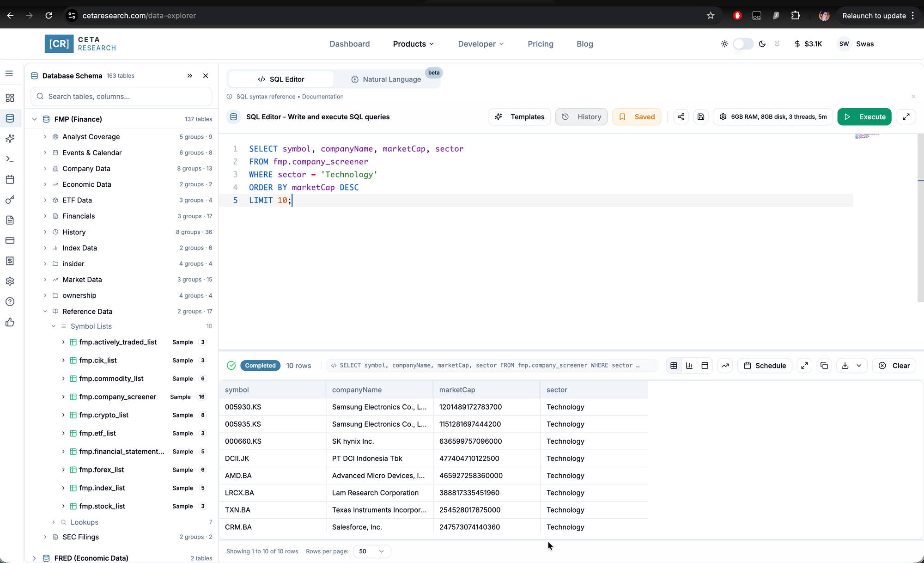This screenshot has width=924, height=563.
Task: Open the Products menu
Action: click(413, 44)
